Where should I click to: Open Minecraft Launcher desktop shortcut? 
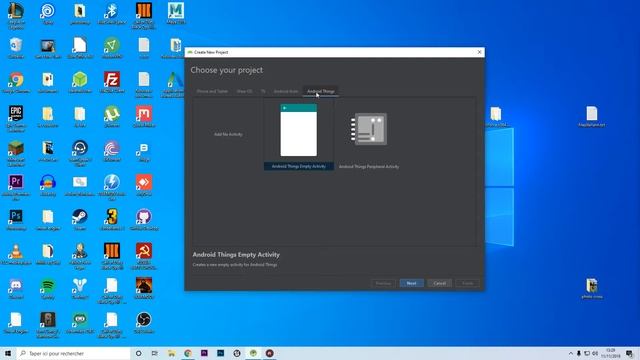(16, 153)
